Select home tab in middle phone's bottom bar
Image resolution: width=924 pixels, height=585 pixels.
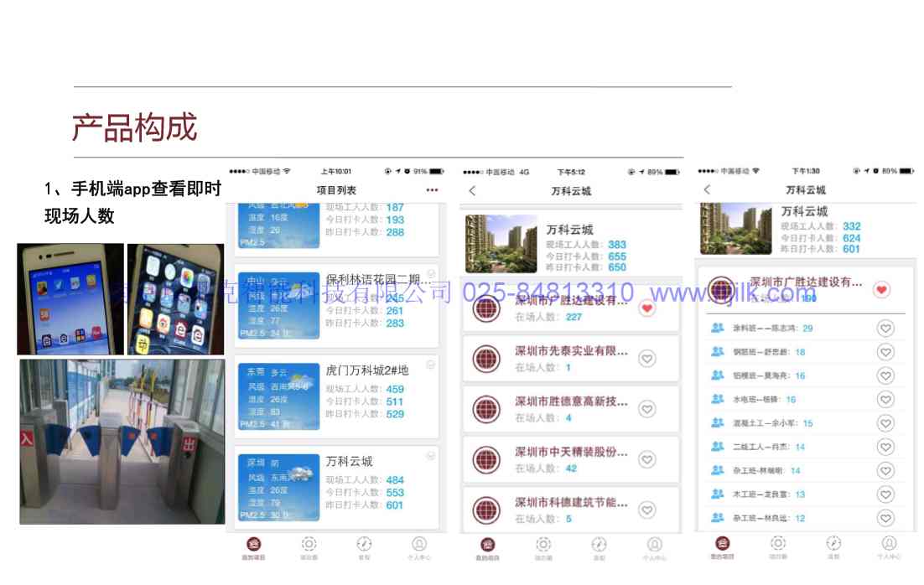[488, 545]
